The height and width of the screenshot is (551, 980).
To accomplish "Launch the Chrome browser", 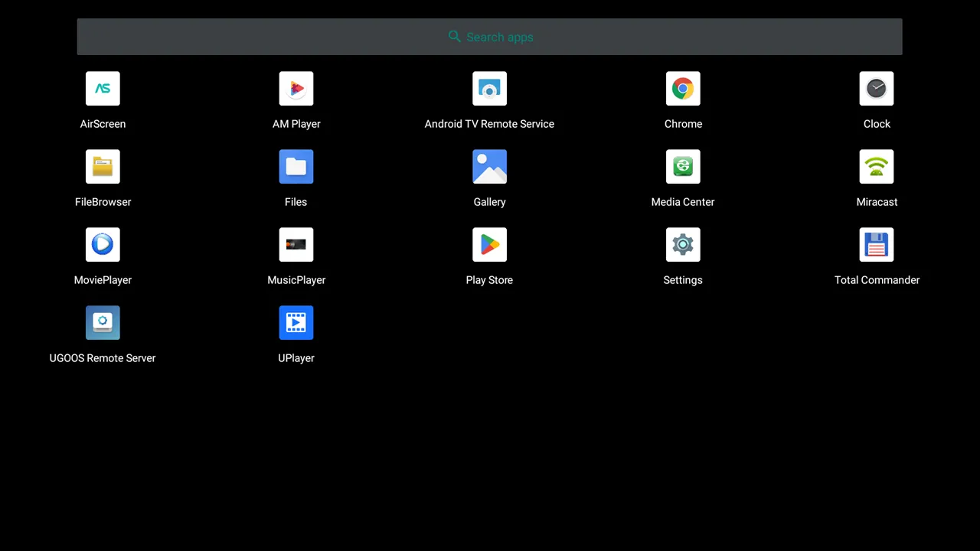I will (683, 88).
